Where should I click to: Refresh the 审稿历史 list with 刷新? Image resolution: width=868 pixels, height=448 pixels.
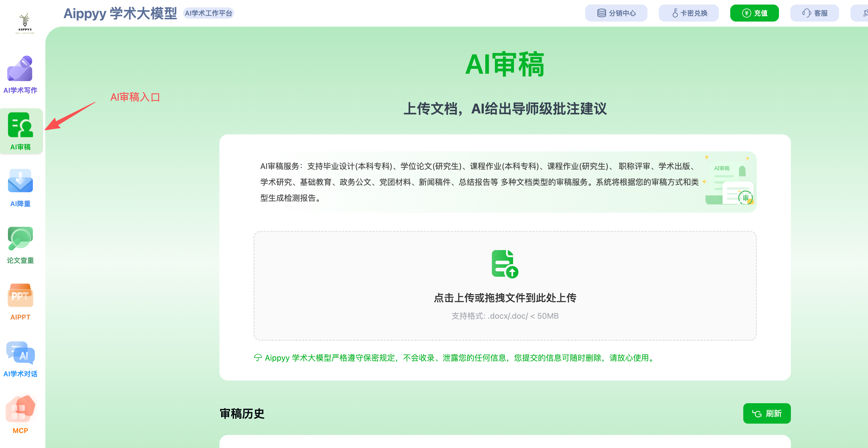click(x=767, y=413)
